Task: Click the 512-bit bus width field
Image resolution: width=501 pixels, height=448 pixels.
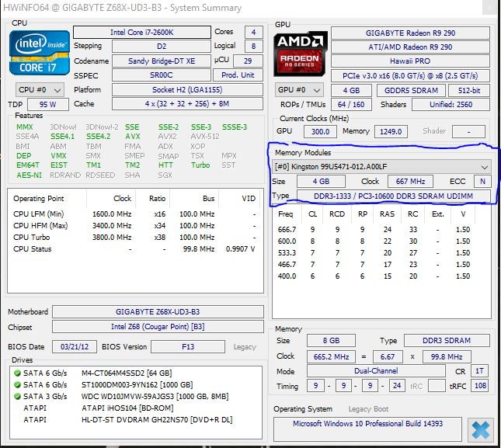Action: [x=468, y=90]
